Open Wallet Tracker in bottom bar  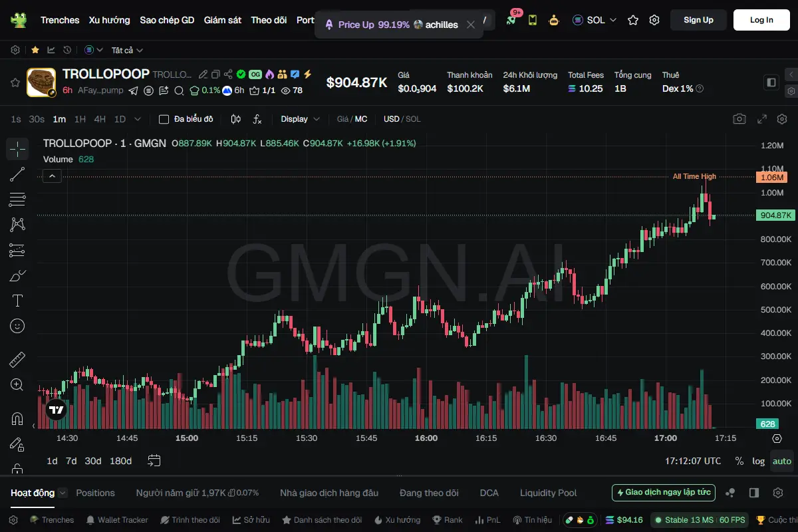tap(117, 520)
